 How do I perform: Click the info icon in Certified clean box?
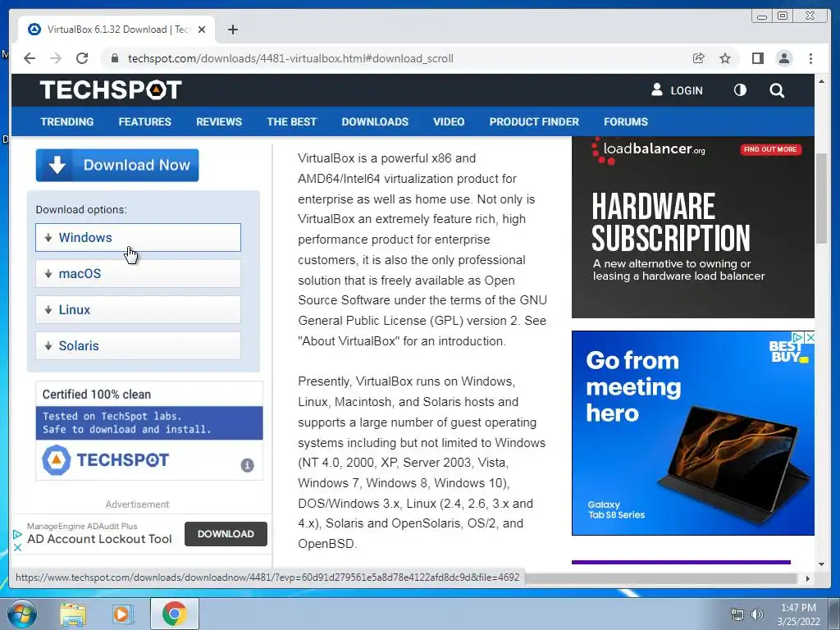tap(247, 465)
